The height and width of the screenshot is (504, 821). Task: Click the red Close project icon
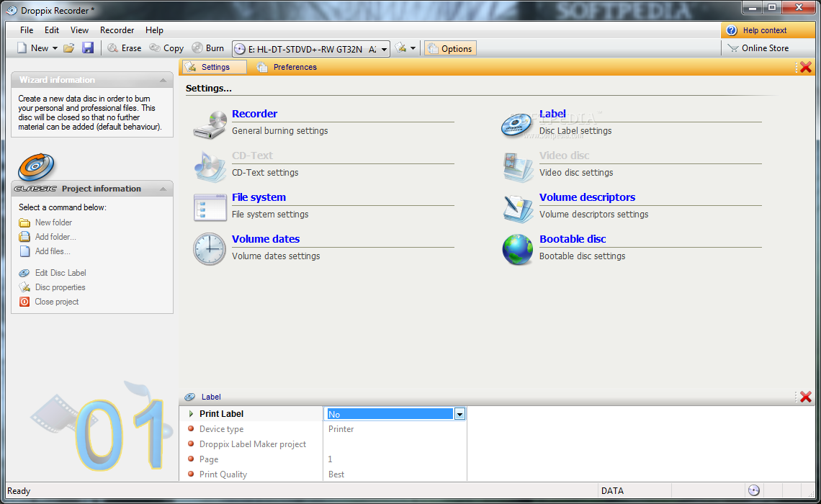24,302
